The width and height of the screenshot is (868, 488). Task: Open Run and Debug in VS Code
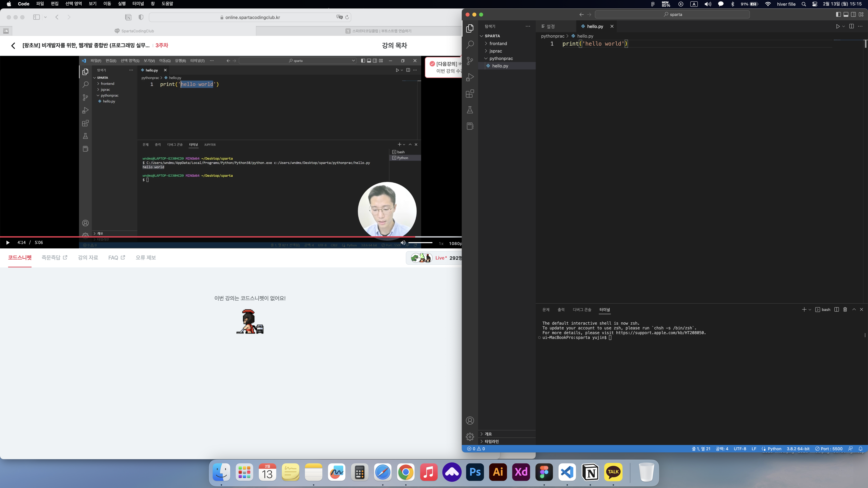470,77
